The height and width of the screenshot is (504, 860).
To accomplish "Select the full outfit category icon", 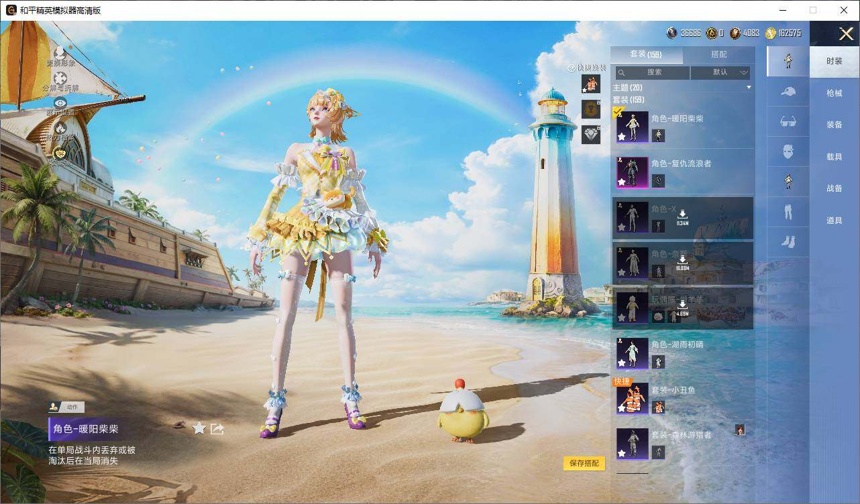I will [788, 61].
